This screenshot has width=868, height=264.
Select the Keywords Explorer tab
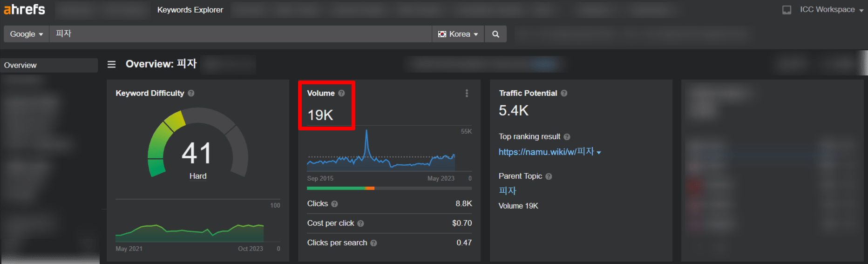tap(190, 10)
